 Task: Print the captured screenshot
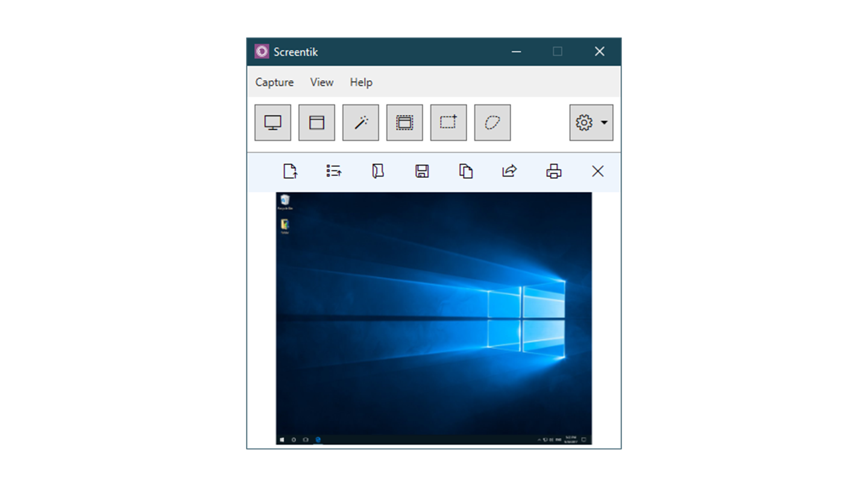pos(554,172)
